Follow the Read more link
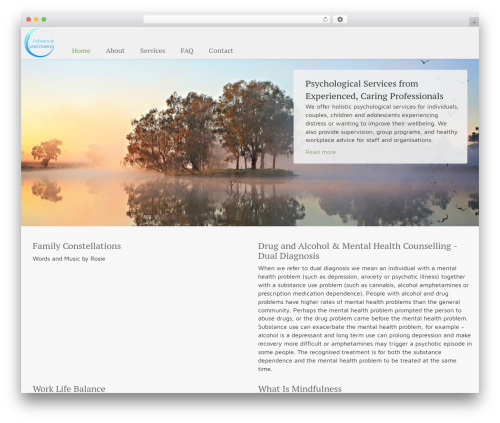This screenshot has width=500, height=423. (320, 152)
